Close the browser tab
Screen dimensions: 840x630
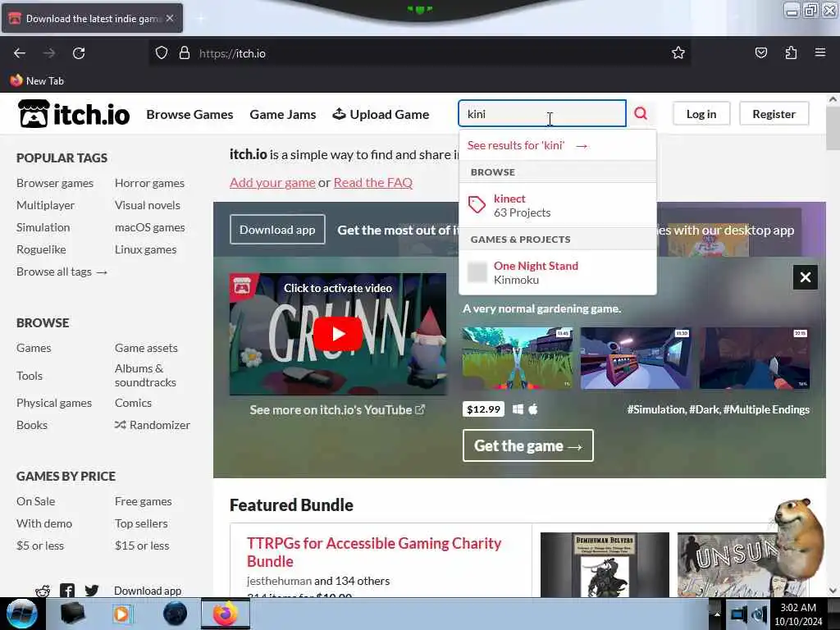pos(170,18)
